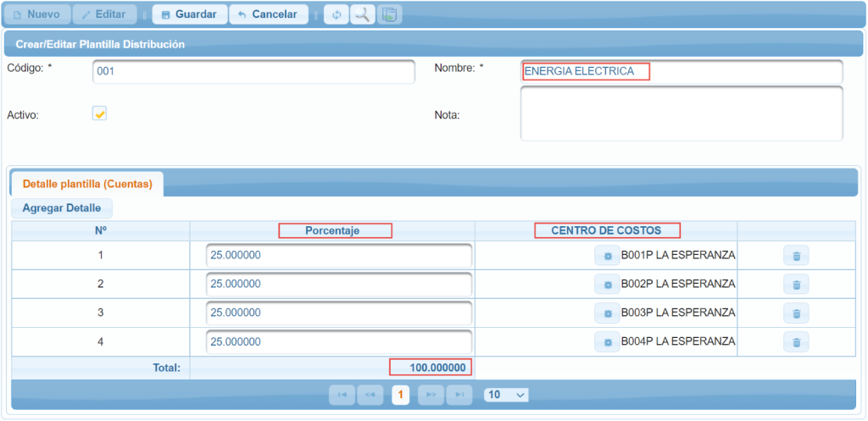
Task: Focus the Código input field
Action: [253, 72]
